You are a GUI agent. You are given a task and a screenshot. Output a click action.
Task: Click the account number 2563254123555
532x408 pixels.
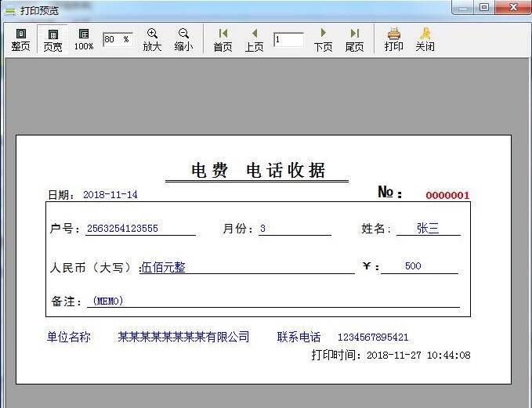[122, 228]
